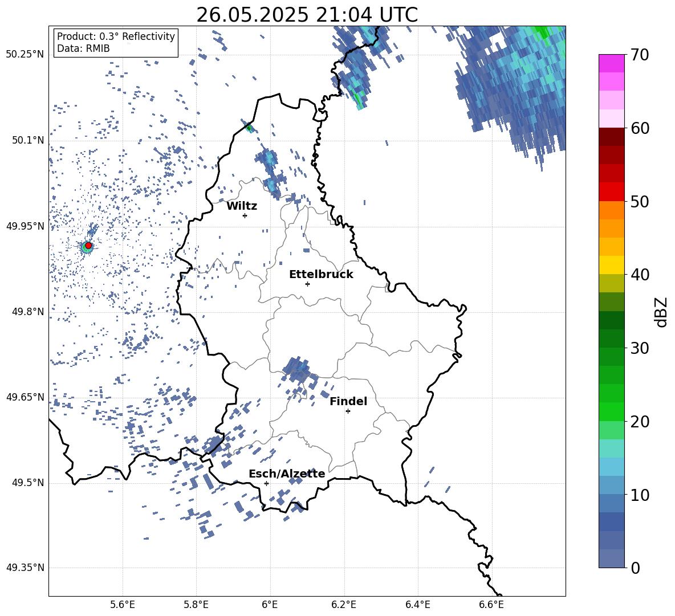Click the dBZ colorbar axis label
The height and width of the screenshot is (616, 675).
662,312
